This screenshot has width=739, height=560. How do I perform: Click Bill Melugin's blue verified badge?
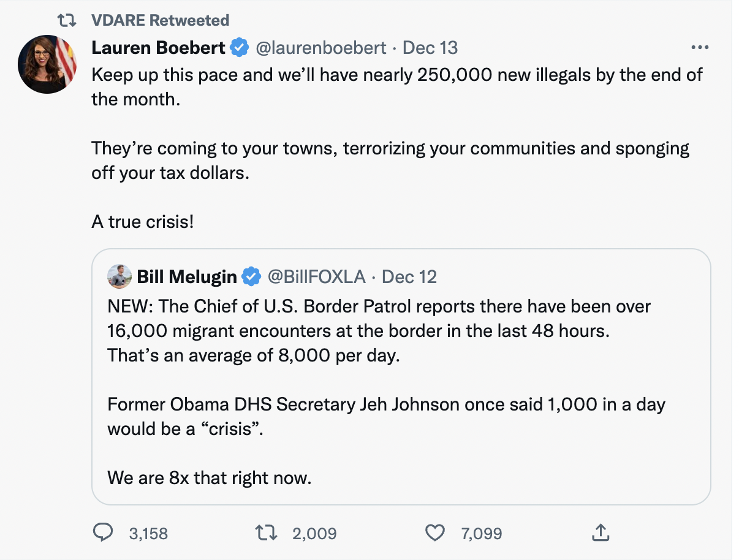(x=251, y=277)
